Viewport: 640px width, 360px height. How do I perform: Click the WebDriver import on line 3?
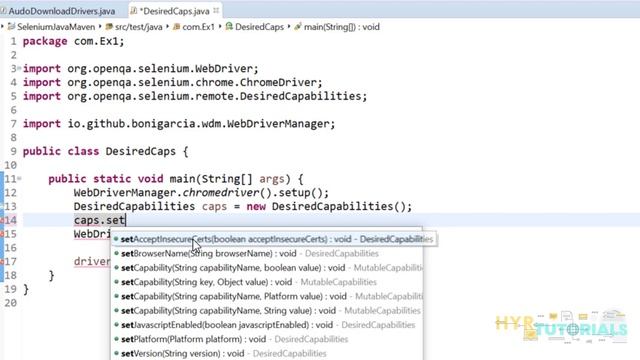[141, 69]
